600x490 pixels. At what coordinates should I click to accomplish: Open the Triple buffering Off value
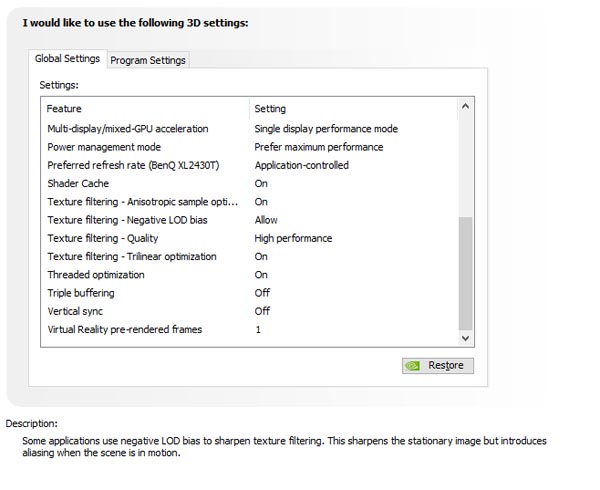[261, 293]
